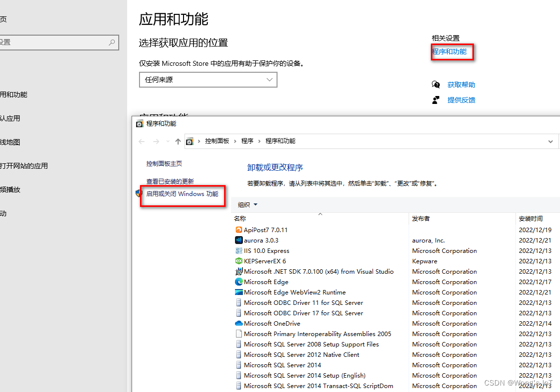The width and height of the screenshot is (560, 392).
Task: Open the 任何来源 source dropdown
Action: [x=208, y=80]
